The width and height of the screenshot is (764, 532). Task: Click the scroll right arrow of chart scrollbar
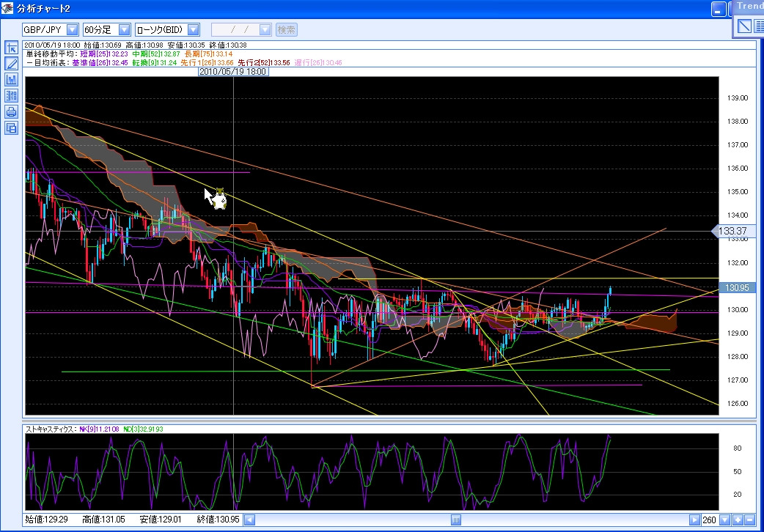point(694,520)
